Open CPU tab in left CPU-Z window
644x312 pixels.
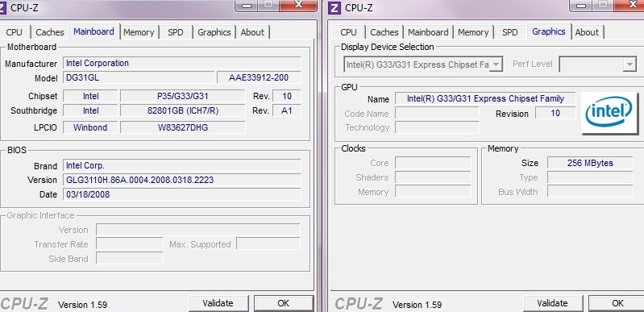[15, 32]
